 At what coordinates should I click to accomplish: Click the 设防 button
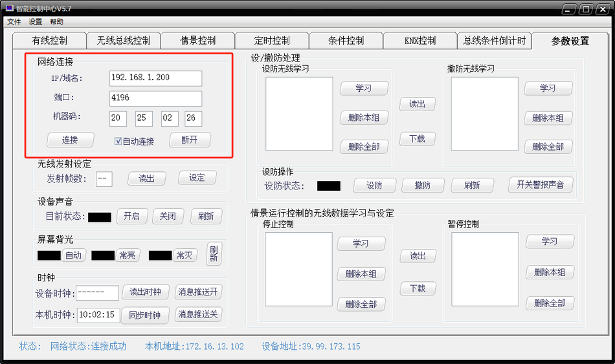375,186
